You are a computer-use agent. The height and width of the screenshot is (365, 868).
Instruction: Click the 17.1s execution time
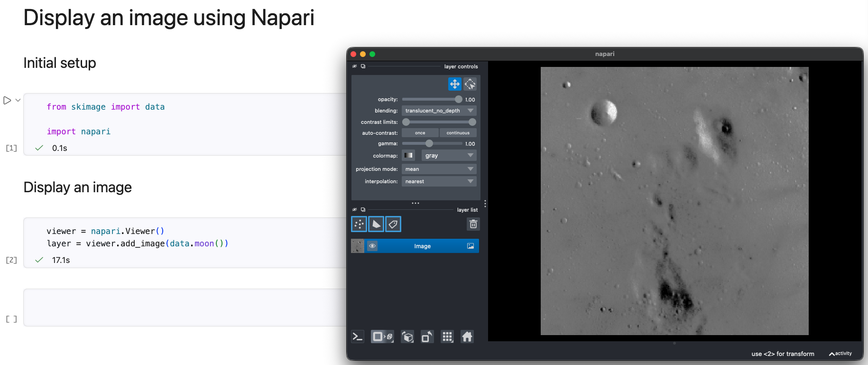tap(61, 260)
